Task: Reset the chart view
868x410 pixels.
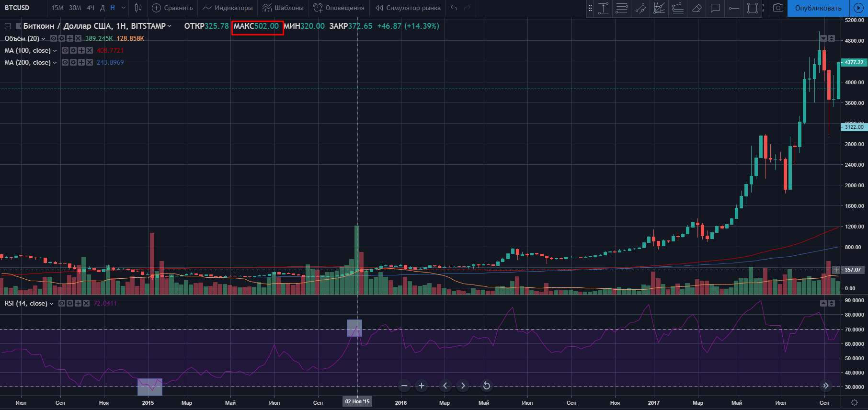Action: pyautogui.click(x=486, y=386)
